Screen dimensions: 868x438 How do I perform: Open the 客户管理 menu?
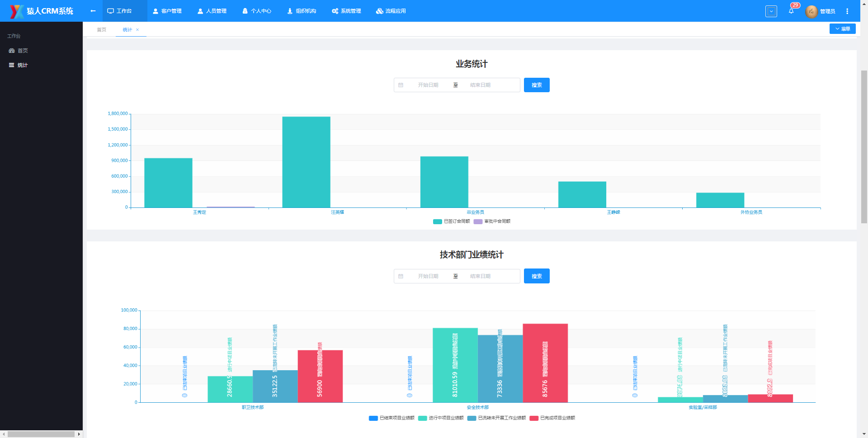[167, 11]
